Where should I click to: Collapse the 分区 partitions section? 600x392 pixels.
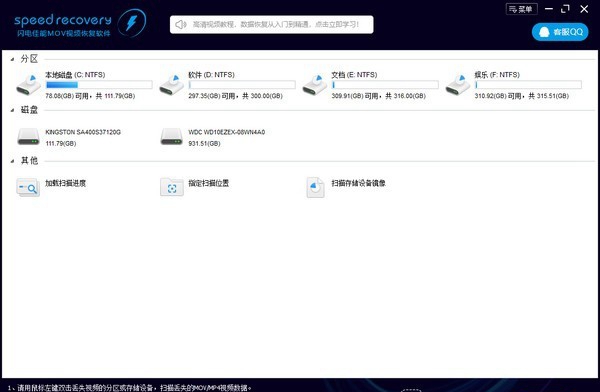click(x=13, y=59)
